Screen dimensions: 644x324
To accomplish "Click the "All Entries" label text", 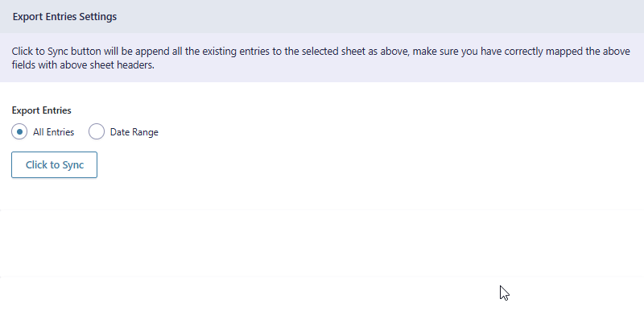I will point(53,132).
